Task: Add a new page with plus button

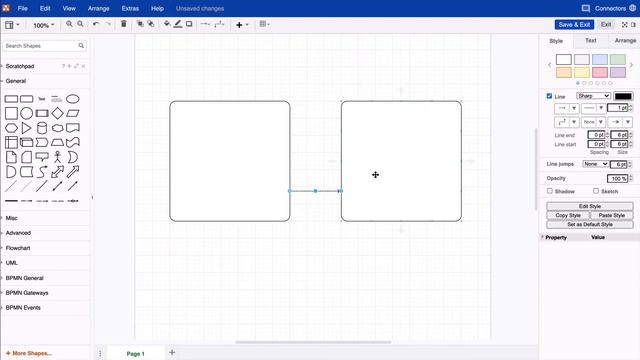Action: 172,352
